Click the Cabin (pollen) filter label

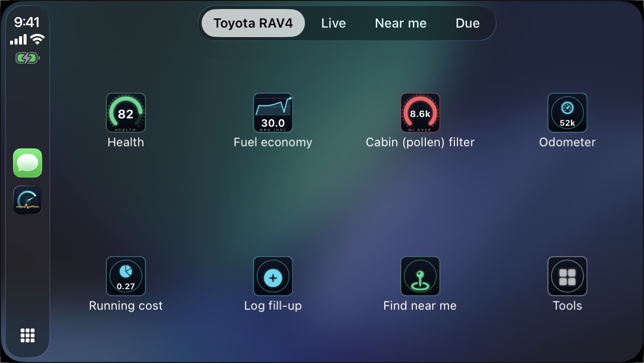pyautogui.click(x=420, y=142)
